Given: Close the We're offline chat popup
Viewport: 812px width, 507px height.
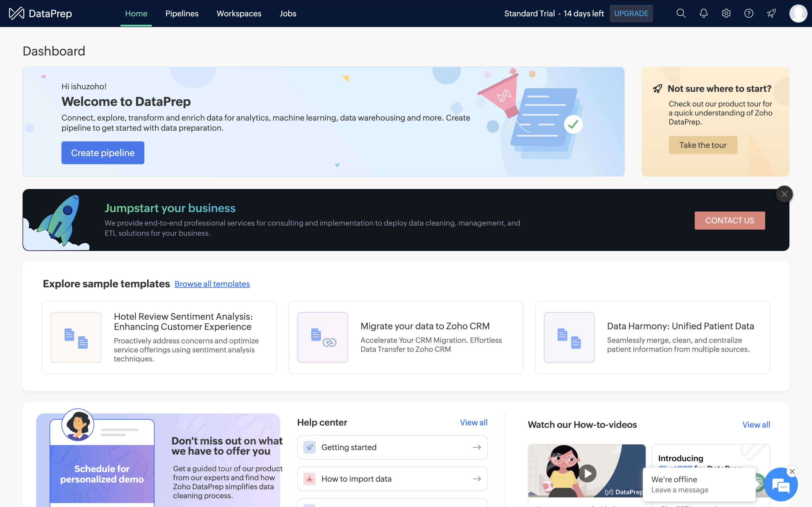Looking at the screenshot, I should [x=792, y=472].
